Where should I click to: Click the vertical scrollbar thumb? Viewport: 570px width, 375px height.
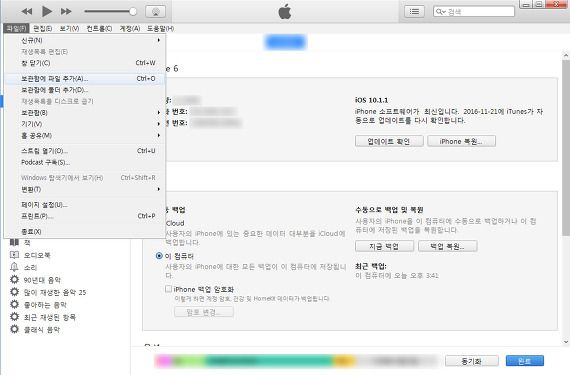click(566, 147)
